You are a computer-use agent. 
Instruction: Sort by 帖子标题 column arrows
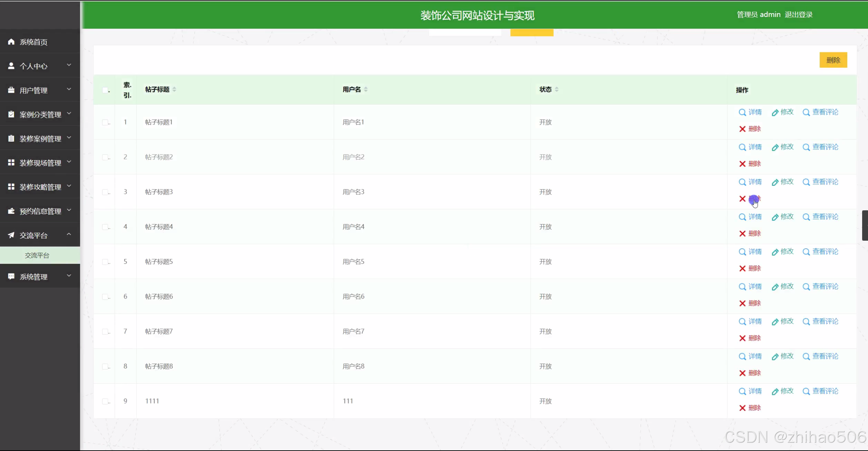[x=174, y=90]
